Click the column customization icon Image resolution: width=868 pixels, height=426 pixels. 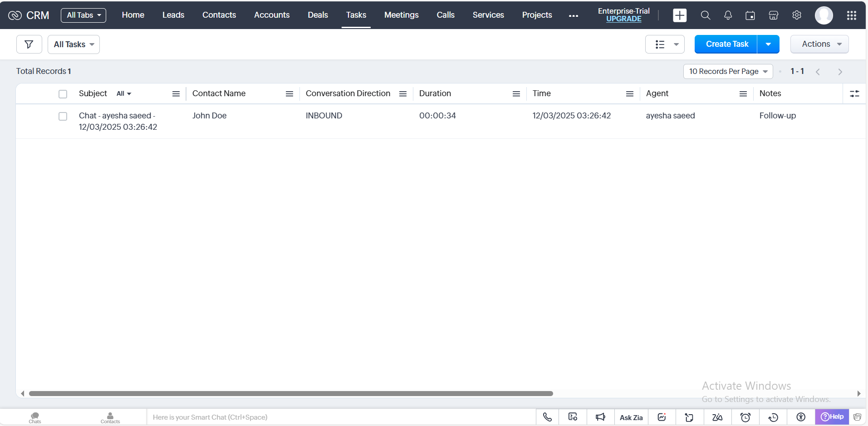(854, 93)
